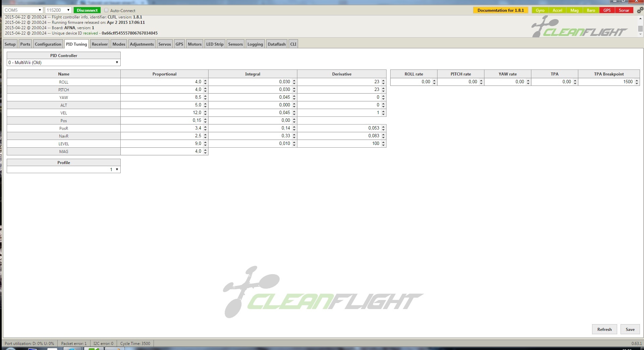Click the TPA Breakpoint value field

click(x=609, y=82)
